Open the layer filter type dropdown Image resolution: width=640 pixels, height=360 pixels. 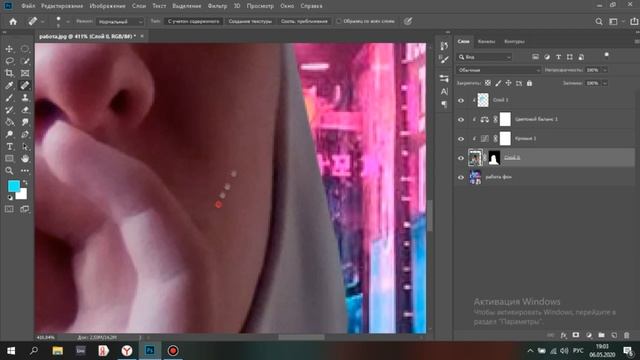[484, 57]
